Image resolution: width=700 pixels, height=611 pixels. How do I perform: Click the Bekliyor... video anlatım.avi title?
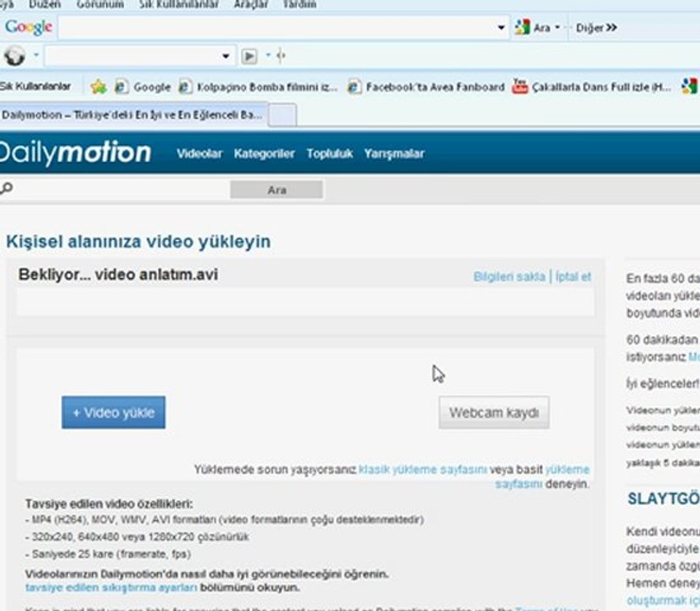click(x=118, y=274)
